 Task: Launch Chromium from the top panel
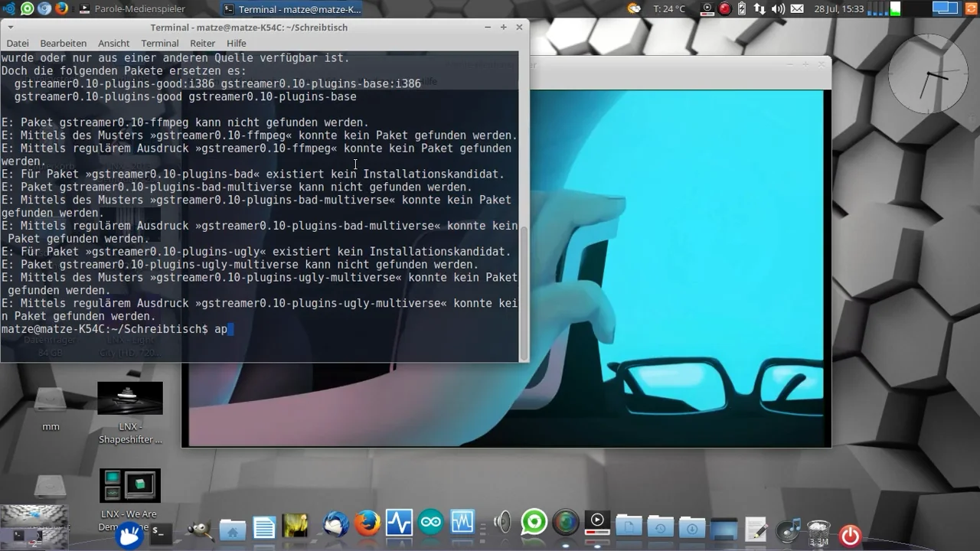pyautogui.click(x=44, y=9)
